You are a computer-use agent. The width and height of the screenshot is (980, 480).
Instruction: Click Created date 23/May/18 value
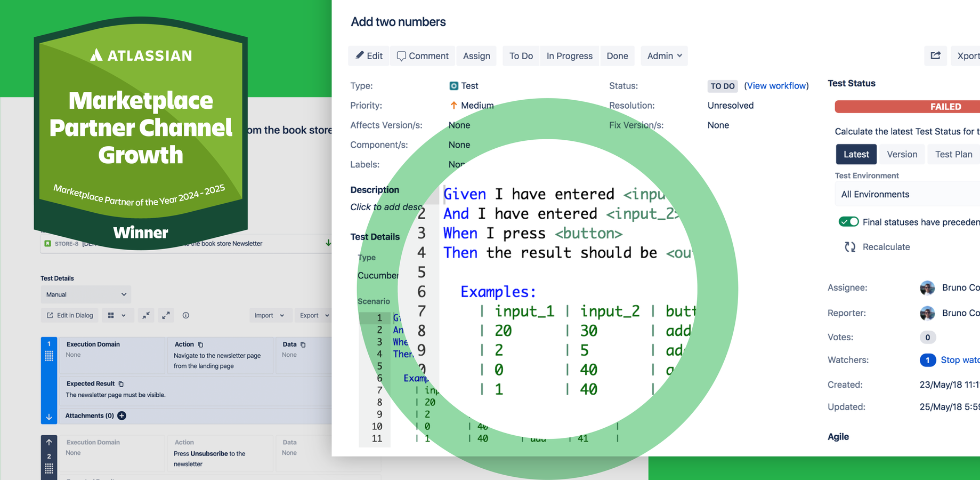pos(950,385)
